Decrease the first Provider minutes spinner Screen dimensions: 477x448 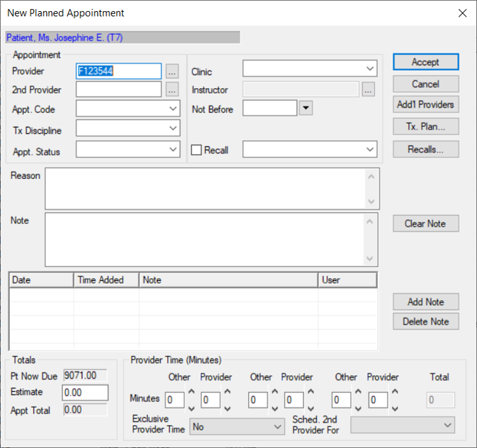tap(227, 407)
